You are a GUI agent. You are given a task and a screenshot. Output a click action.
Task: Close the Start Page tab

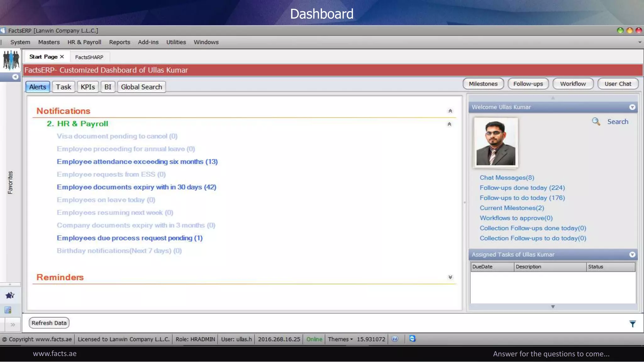62,57
